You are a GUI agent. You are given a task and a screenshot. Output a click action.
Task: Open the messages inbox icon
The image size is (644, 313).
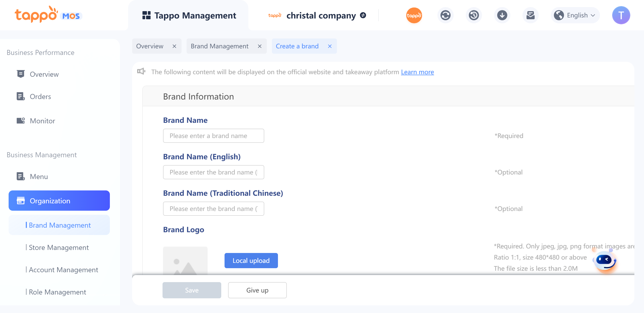[x=530, y=15]
